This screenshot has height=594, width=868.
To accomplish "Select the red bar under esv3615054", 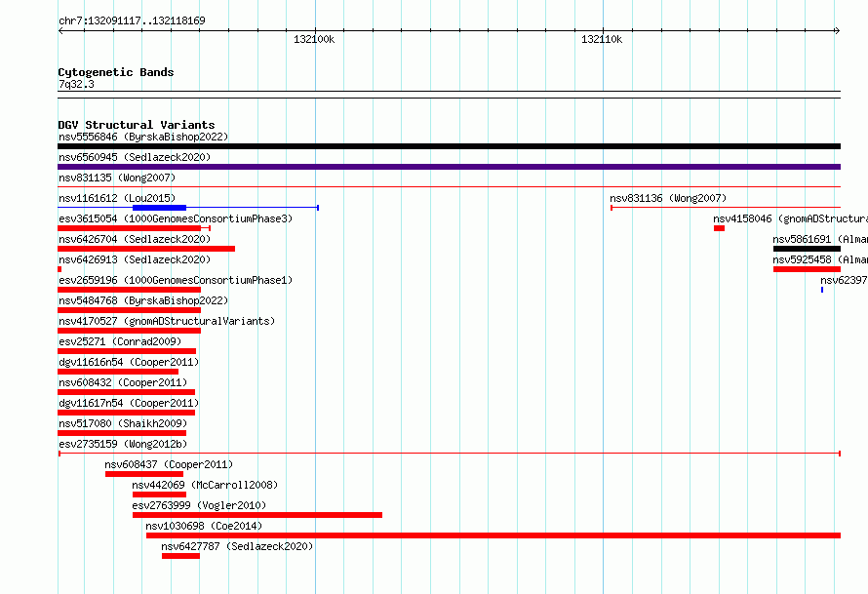I will coord(129,228).
